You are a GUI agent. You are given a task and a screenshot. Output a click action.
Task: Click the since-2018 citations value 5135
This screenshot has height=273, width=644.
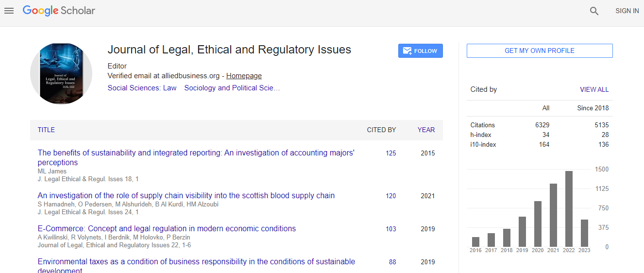[x=601, y=125]
